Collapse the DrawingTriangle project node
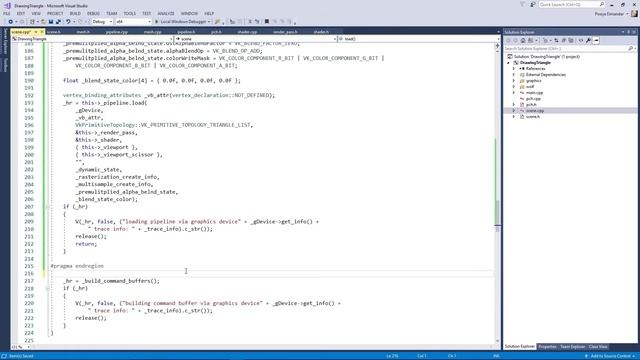Viewport: 640px width, 360px height. coord(509,63)
